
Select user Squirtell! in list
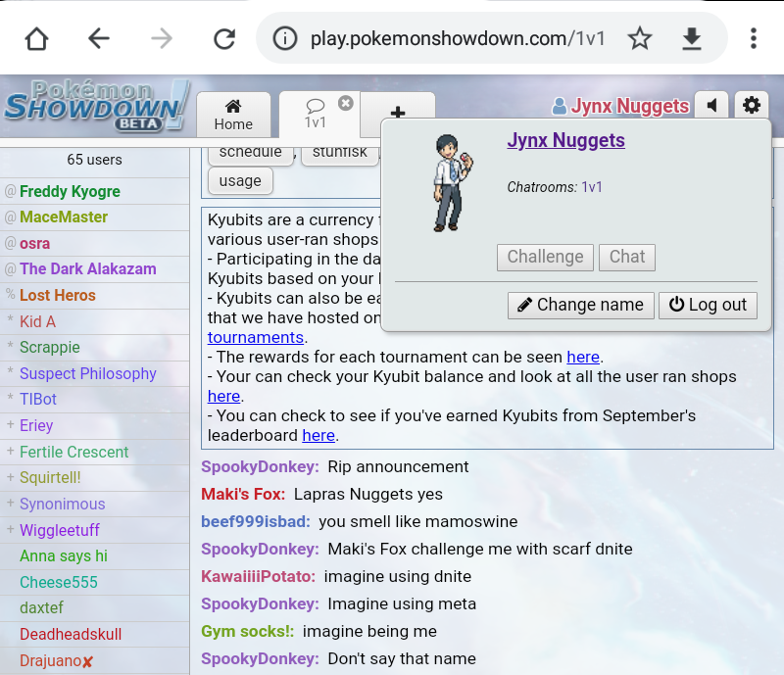(94, 477)
